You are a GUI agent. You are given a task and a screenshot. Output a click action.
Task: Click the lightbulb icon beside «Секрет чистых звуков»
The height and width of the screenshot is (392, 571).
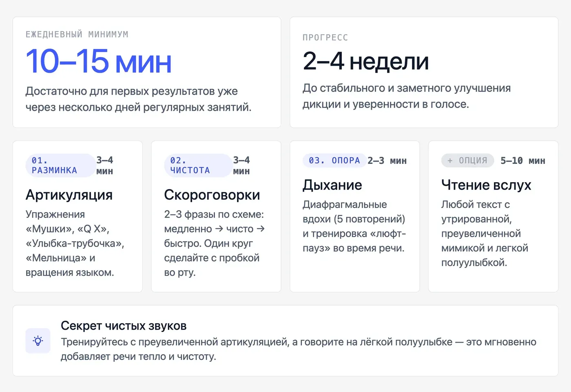pyautogui.click(x=38, y=341)
